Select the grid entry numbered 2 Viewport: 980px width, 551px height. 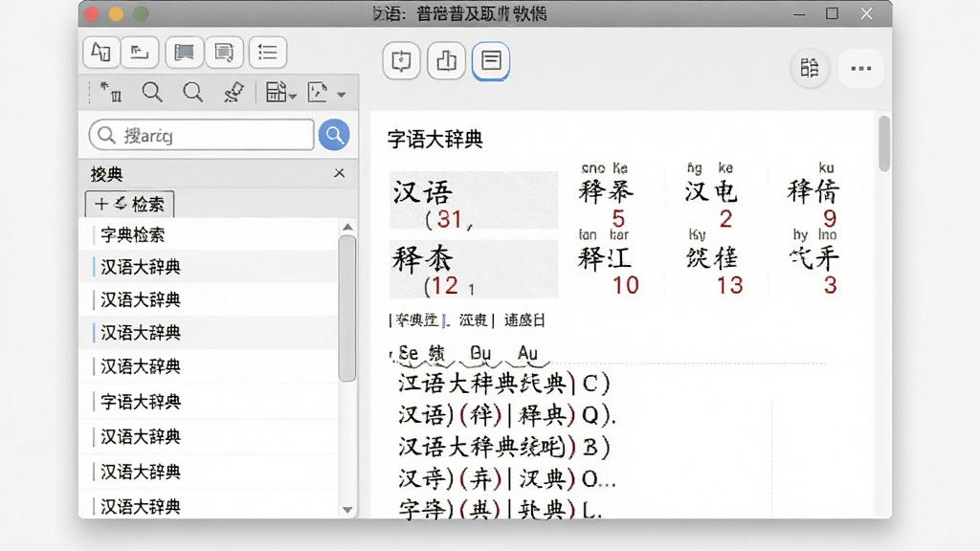coord(711,196)
